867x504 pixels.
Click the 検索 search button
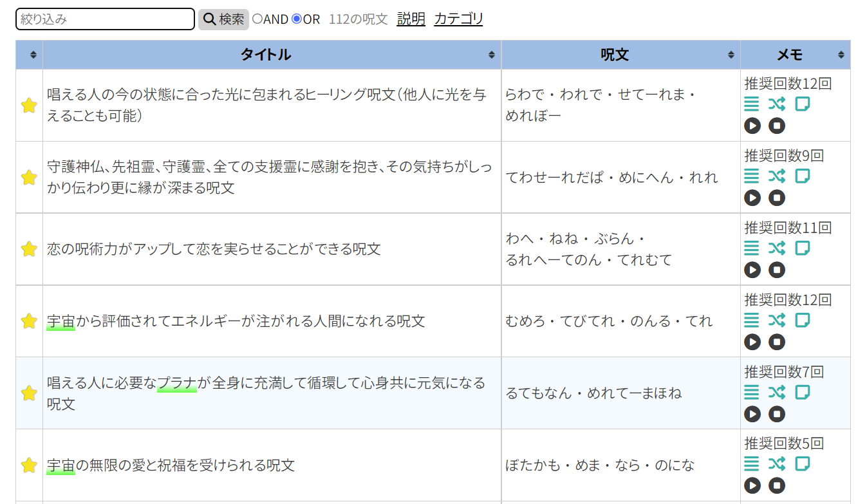coord(223,19)
